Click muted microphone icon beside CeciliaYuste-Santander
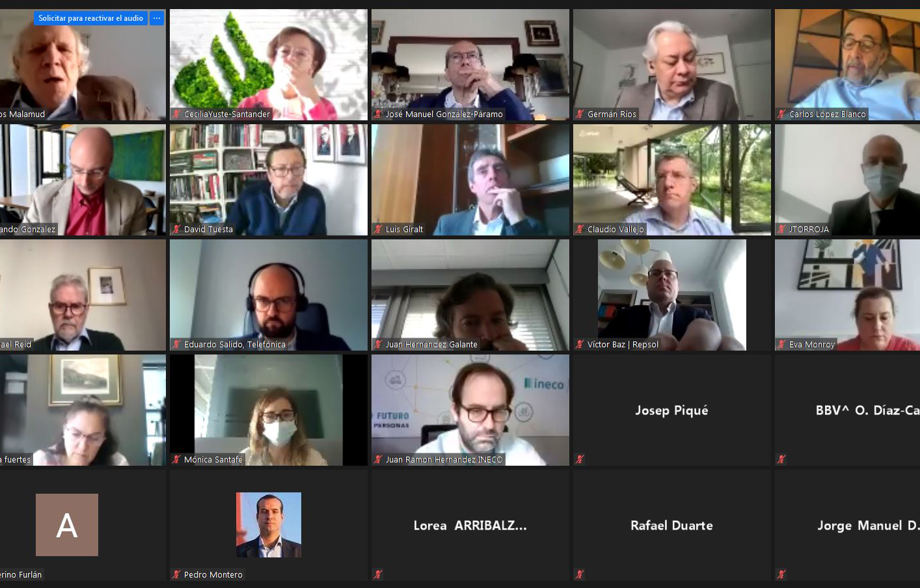Viewport: 920px width, 588px height. (176, 114)
